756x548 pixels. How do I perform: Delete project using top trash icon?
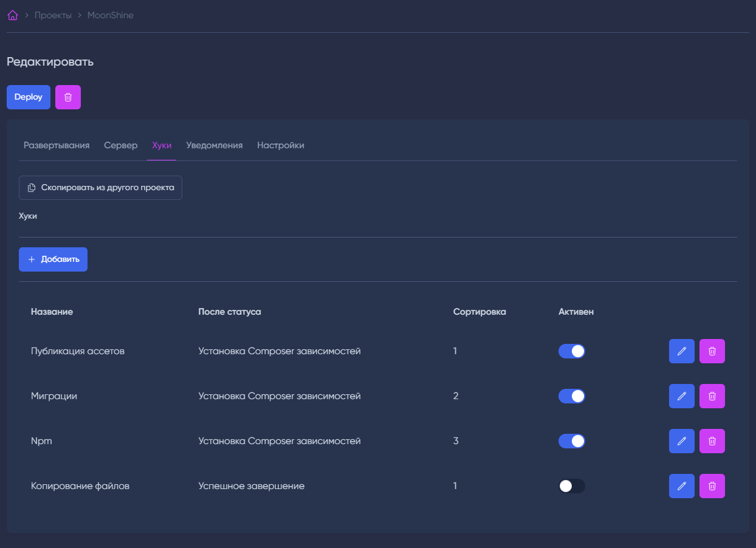click(68, 97)
